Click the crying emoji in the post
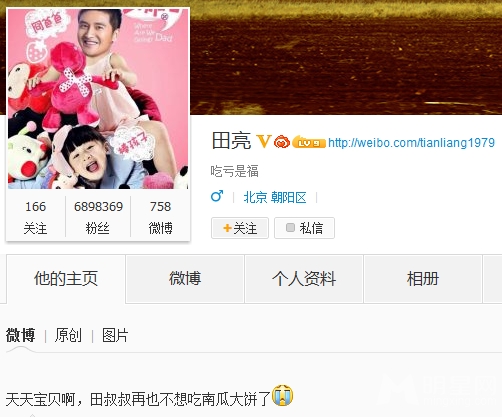 click(283, 396)
